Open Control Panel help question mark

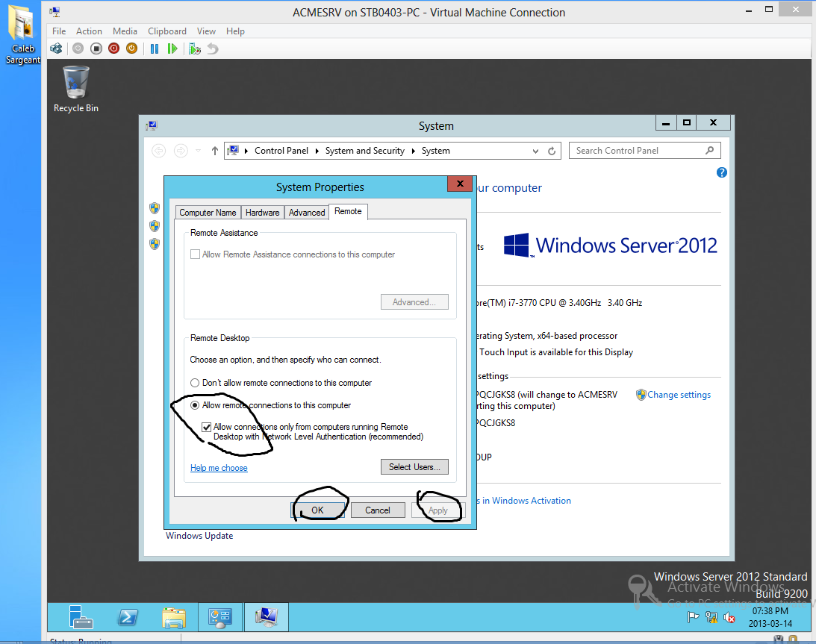click(721, 172)
